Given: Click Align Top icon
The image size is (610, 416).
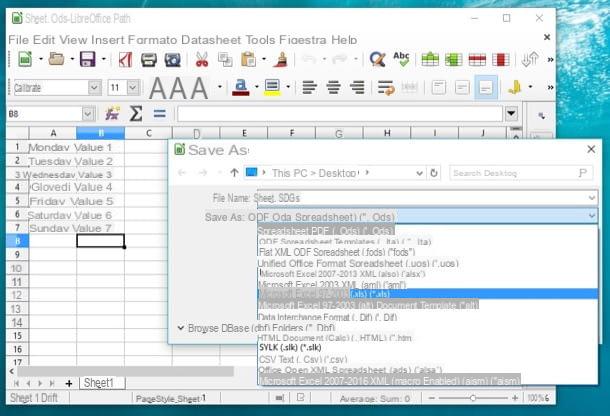Looking at the screenshot, I should point(438,88).
